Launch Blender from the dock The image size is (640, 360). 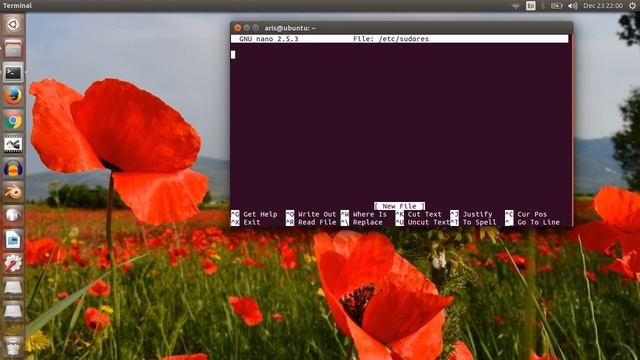click(x=13, y=191)
